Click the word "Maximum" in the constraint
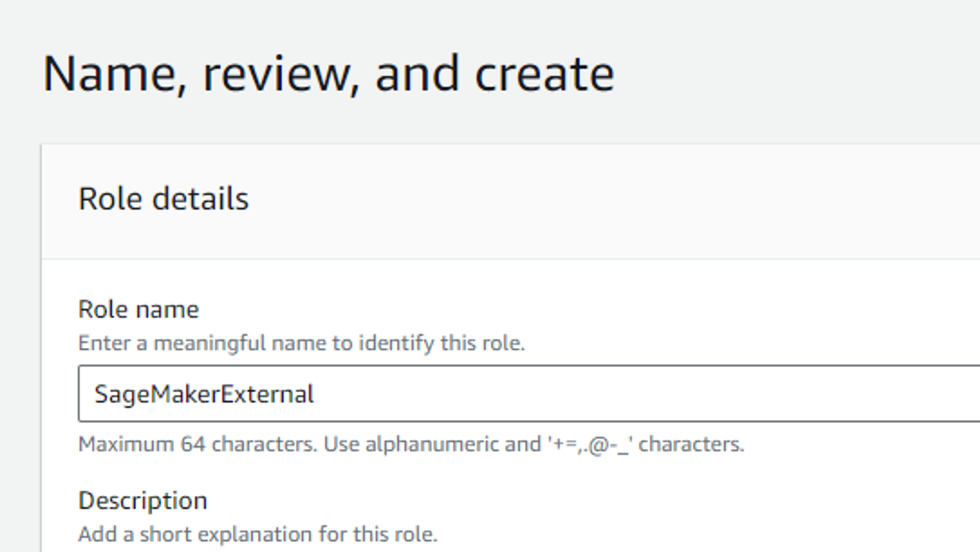 click(126, 445)
